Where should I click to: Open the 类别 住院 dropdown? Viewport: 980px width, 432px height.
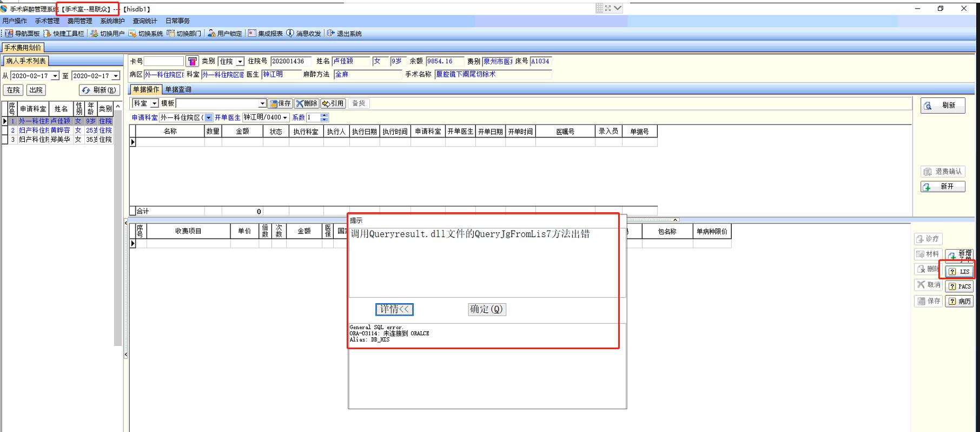point(240,62)
